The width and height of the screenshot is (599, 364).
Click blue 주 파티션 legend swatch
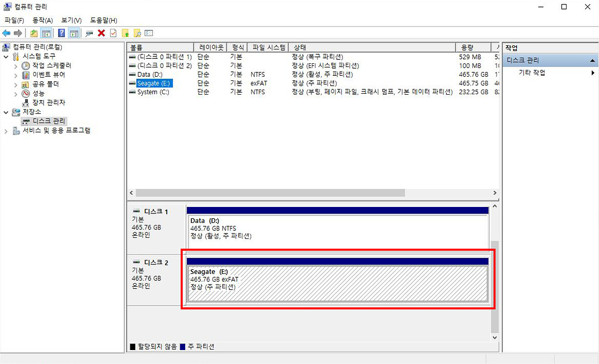click(x=183, y=347)
